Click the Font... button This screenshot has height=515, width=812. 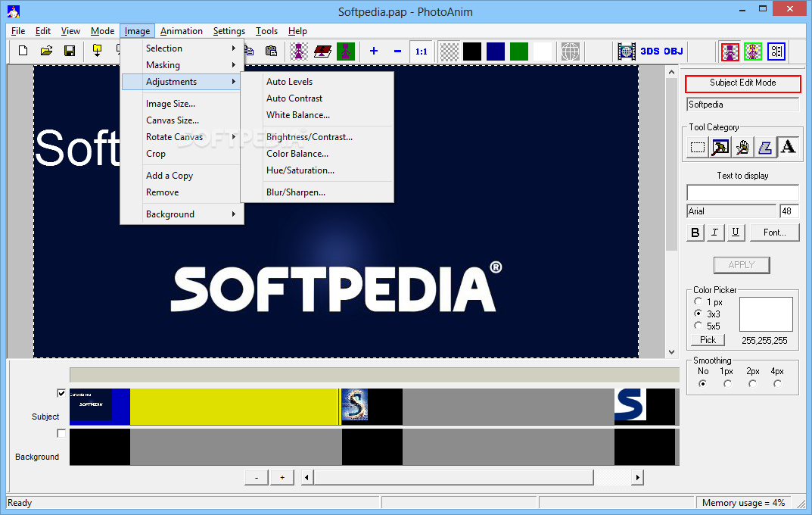774,233
